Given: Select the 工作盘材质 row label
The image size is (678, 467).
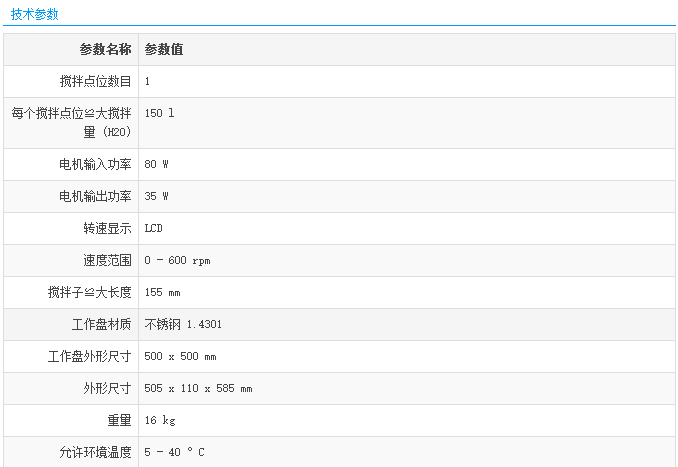Looking at the screenshot, I should (101, 324).
